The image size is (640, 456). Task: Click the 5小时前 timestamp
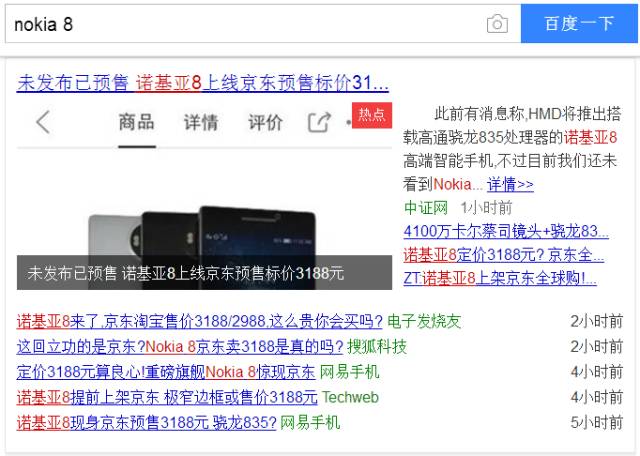597,423
